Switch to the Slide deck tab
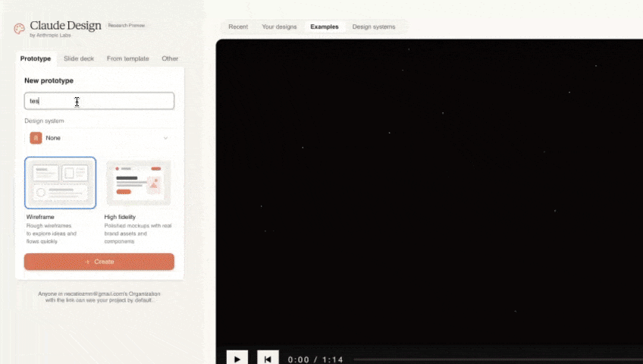 coord(79,58)
